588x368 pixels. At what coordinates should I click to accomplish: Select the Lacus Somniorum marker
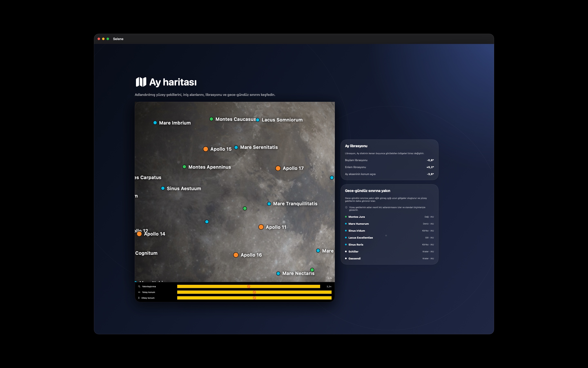tap(258, 120)
